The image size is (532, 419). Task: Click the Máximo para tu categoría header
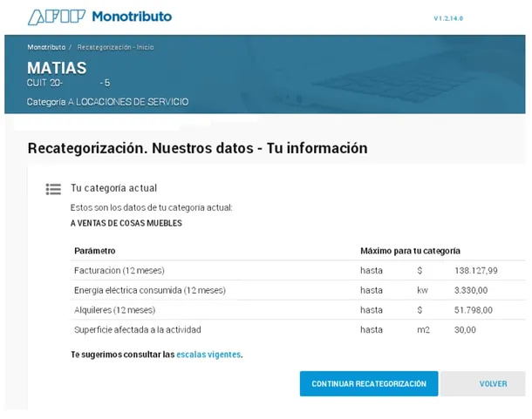[410, 251]
